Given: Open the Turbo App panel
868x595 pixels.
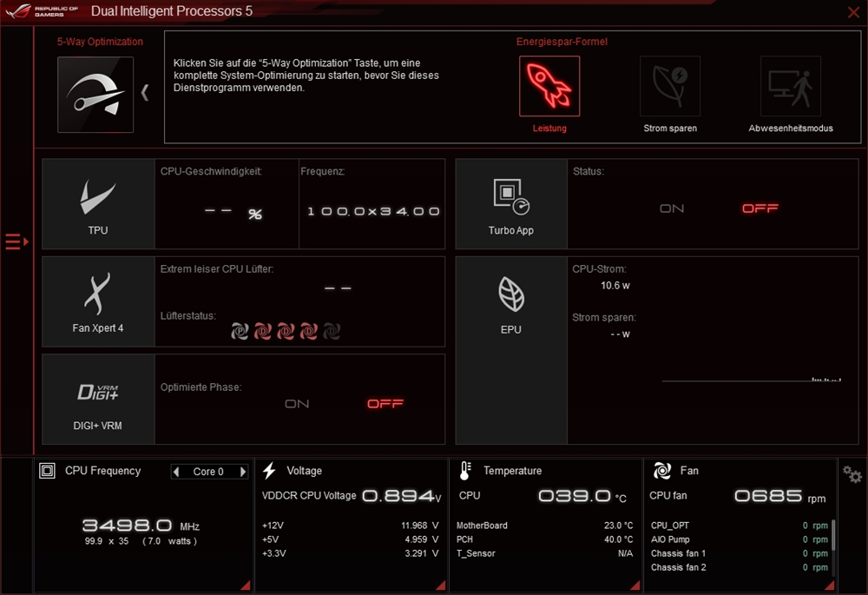Looking at the screenshot, I should (511, 204).
